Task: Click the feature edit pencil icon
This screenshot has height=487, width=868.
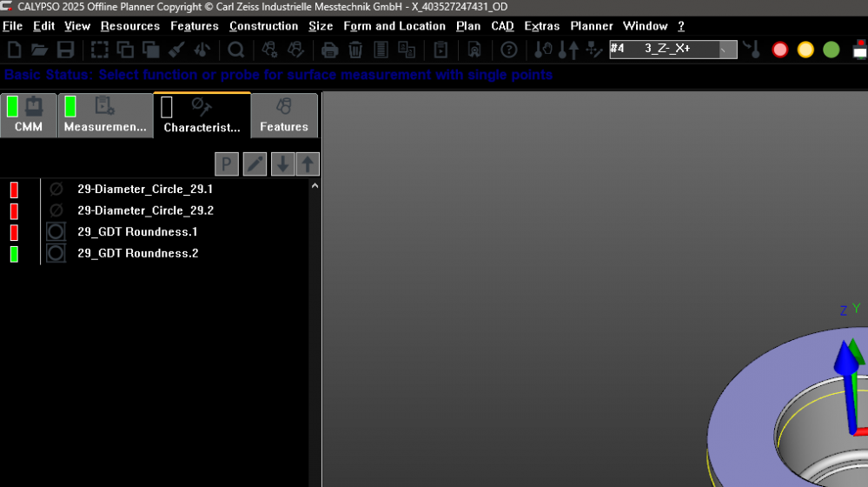Action: pos(295,50)
